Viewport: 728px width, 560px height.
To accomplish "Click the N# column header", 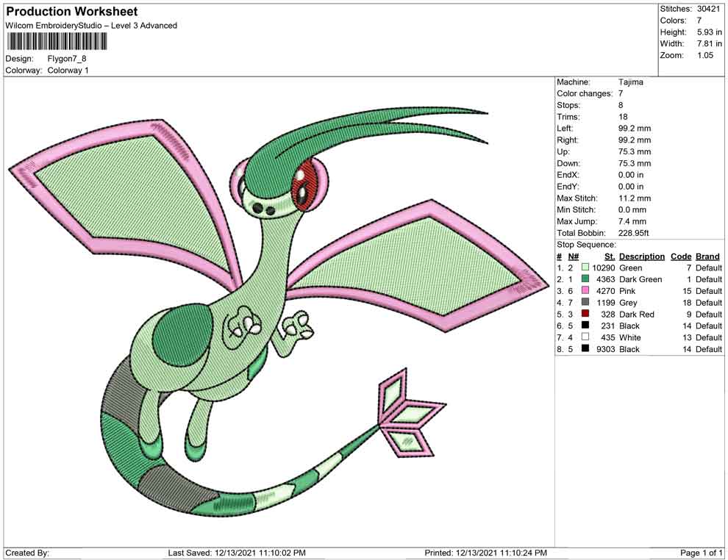I will (x=574, y=256).
